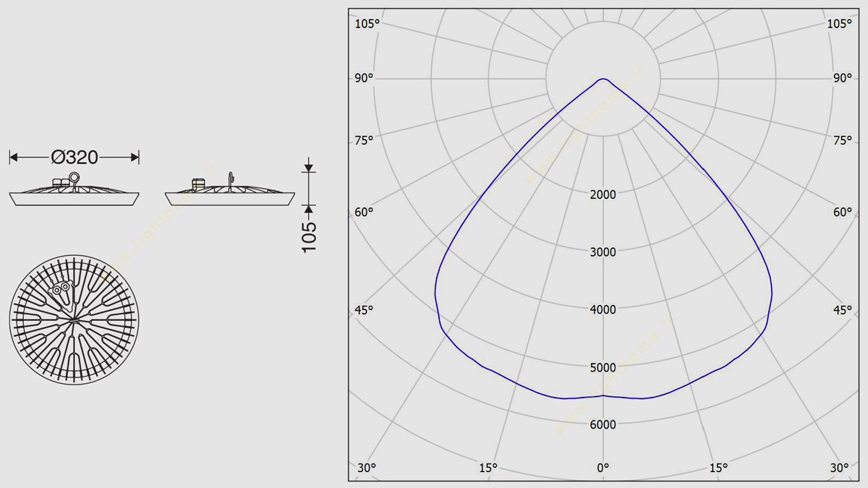
Task: Click the 30° label at chart's left corner
Action: point(367,468)
